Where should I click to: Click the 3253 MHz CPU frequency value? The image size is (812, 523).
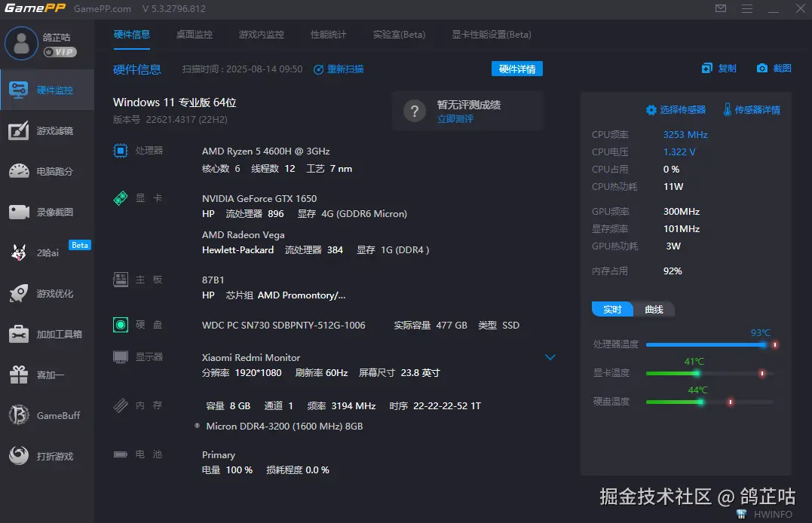685,135
